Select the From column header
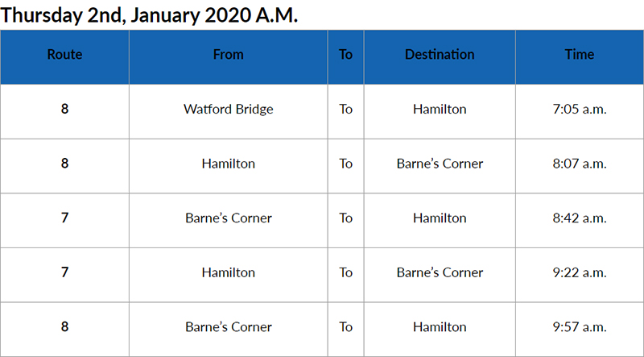 pos(228,55)
